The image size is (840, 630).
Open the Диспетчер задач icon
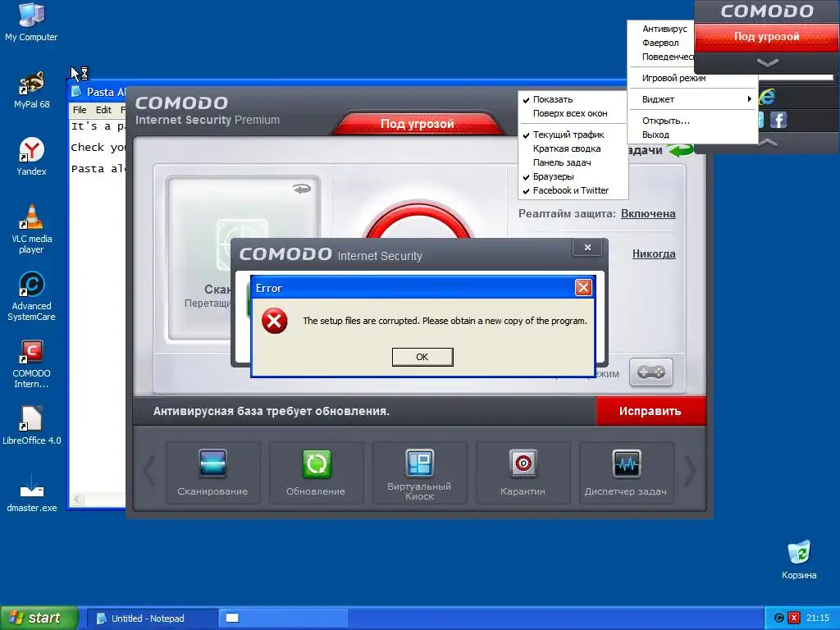click(626, 472)
